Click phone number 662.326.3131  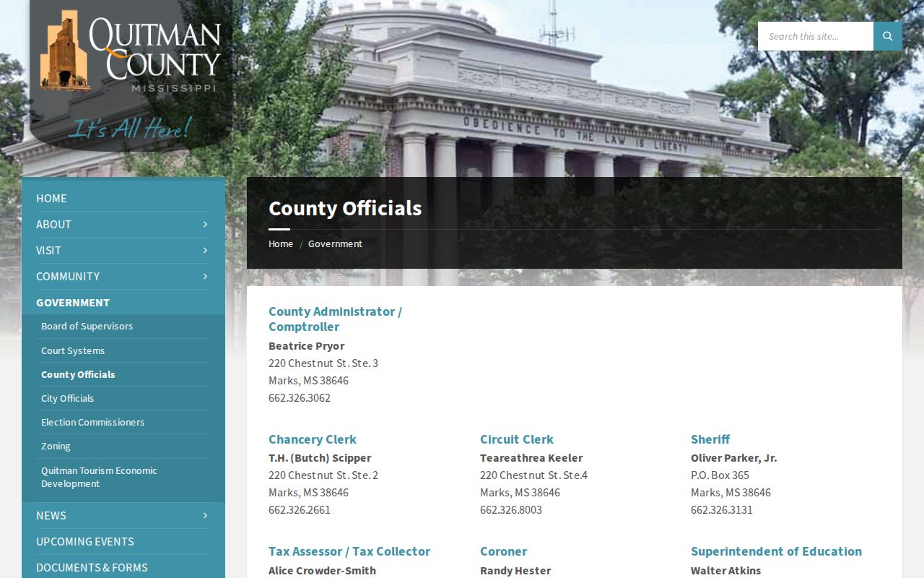[722, 510]
